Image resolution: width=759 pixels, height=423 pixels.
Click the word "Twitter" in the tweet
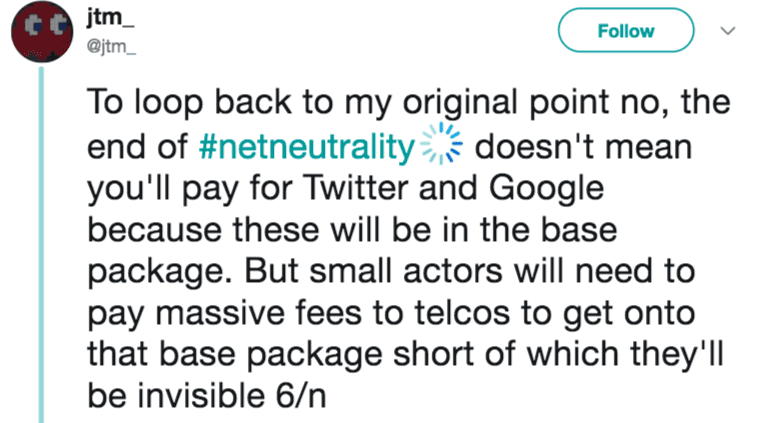[355, 188]
